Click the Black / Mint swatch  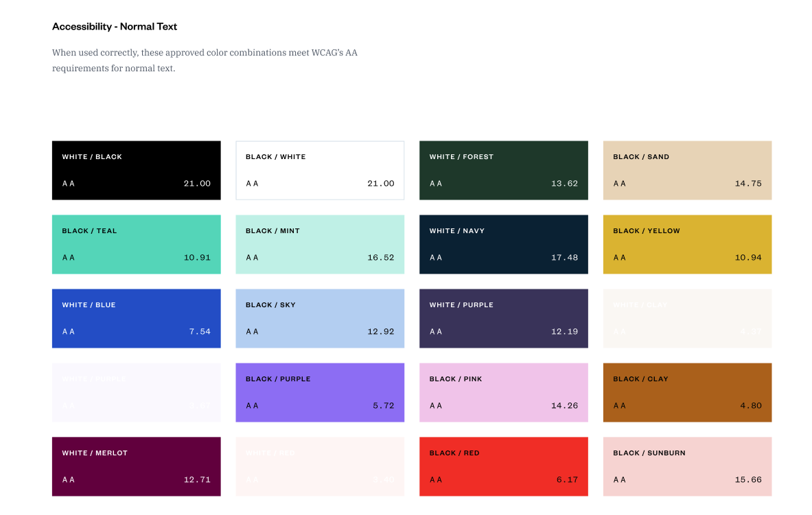tap(320, 244)
